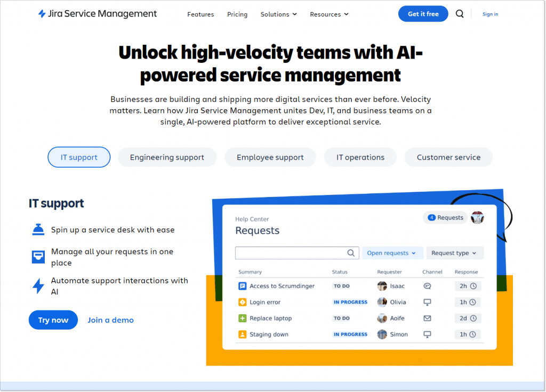Click the green Replace laptop issue icon
The image size is (546, 392).
(x=242, y=318)
